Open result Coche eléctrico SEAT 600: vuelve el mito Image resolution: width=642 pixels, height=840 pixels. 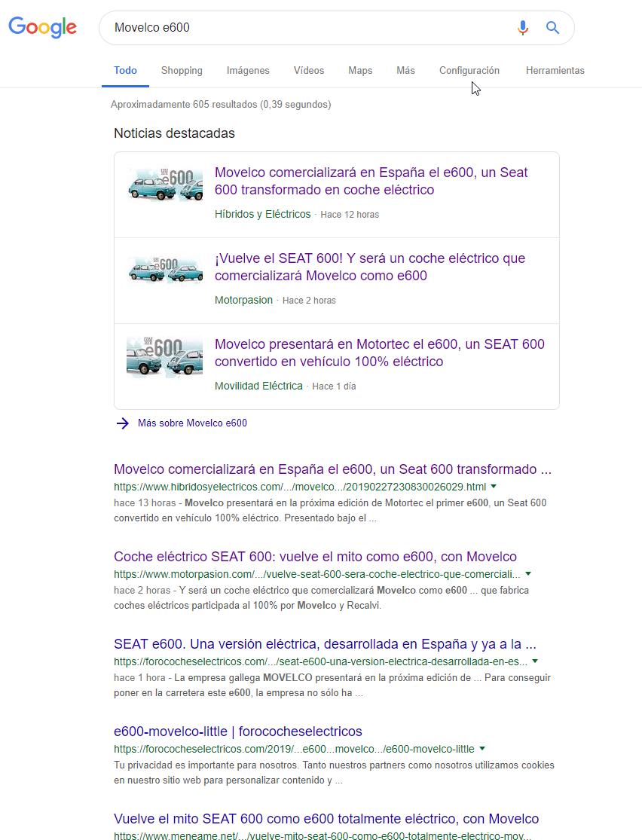click(315, 557)
